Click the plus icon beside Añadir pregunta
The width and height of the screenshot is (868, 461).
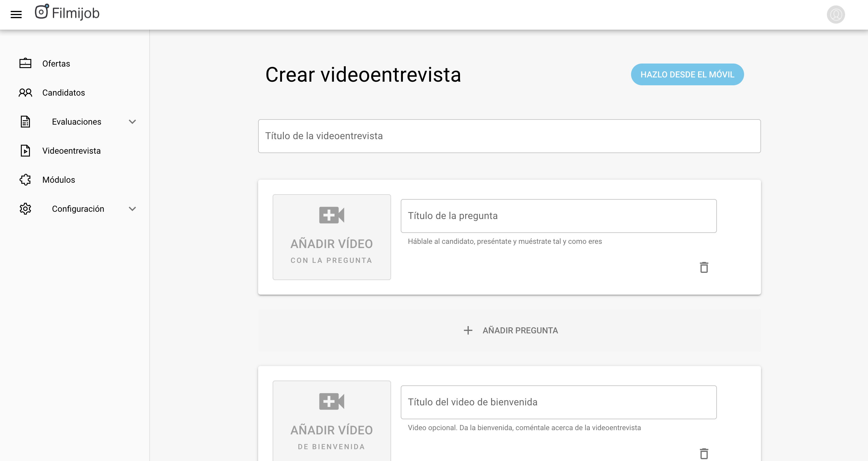[x=468, y=330]
